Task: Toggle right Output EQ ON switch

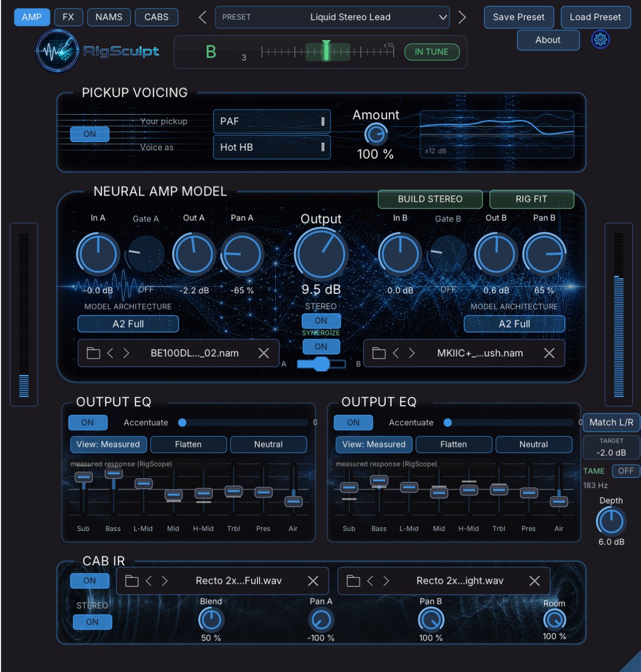Action: [353, 423]
